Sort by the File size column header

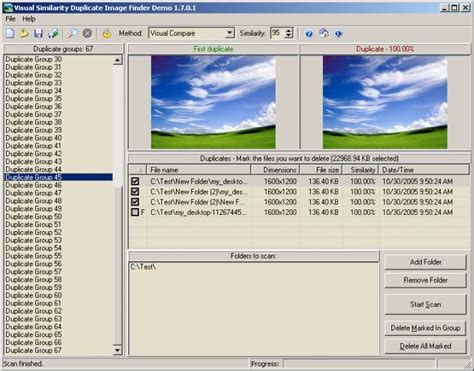[321, 170]
